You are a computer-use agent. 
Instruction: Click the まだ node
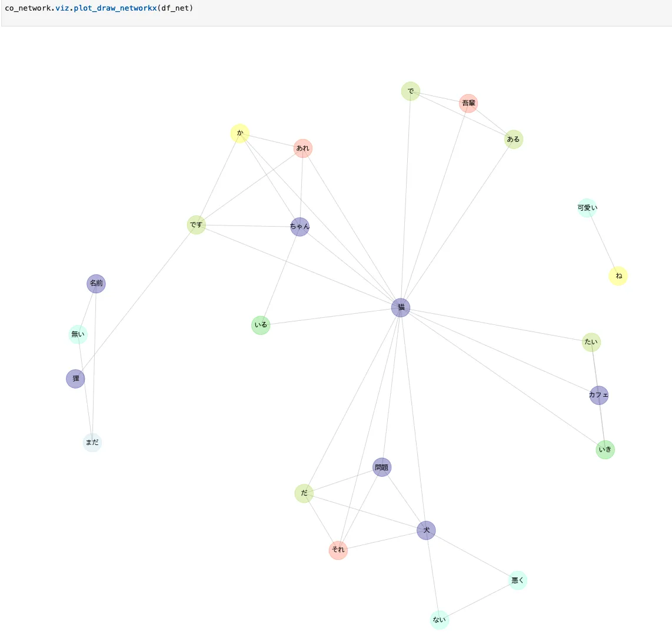coord(92,443)
